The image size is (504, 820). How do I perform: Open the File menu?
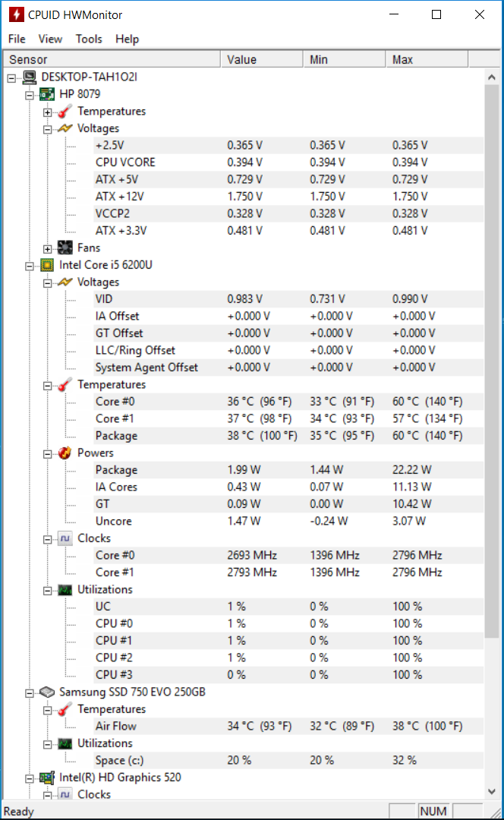[x=17, y=39]
